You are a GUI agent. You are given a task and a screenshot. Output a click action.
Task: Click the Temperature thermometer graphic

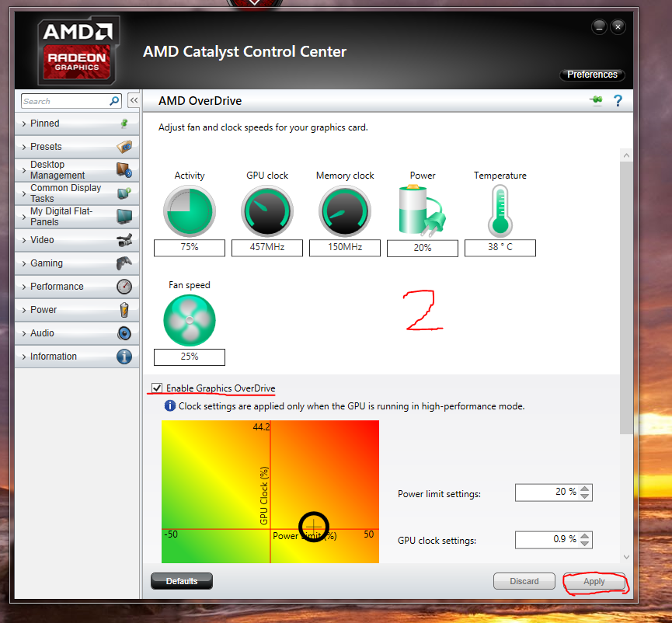click(500, 211)
